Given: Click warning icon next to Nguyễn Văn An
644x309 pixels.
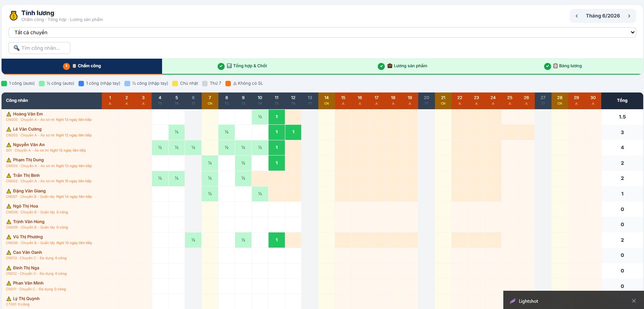Looking at the screenshot, I should pyautogui.click(x=9, y=145).
